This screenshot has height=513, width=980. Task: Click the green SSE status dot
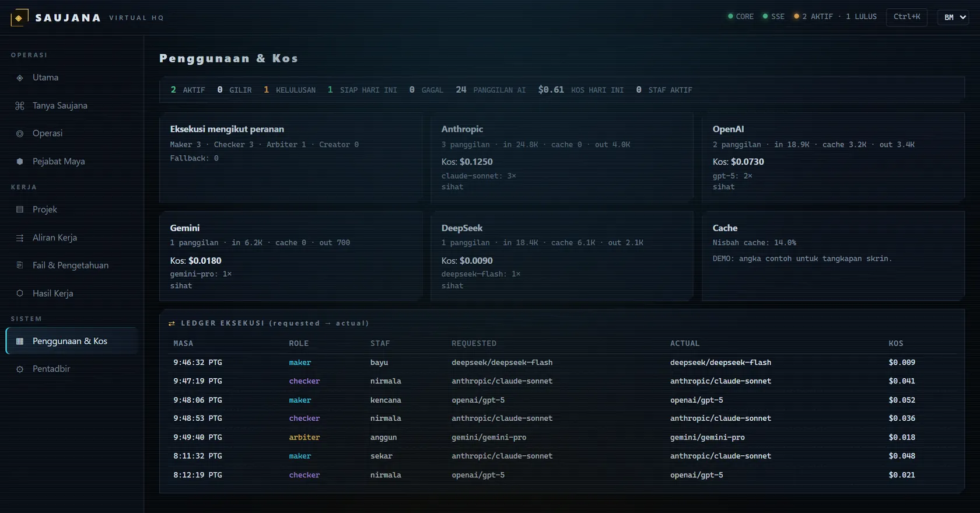click(765, 16)
